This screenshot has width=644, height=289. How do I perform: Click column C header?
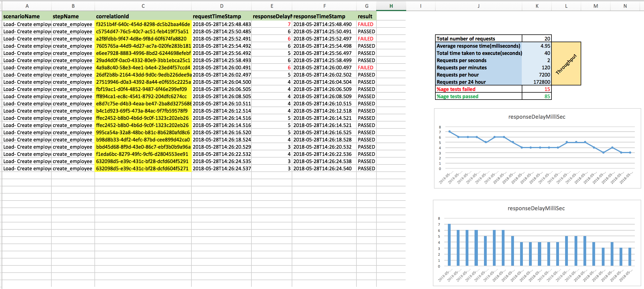coord(143,6)
